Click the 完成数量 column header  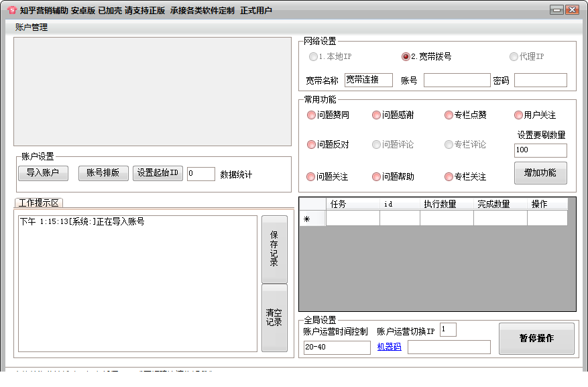tap(500, 204)
